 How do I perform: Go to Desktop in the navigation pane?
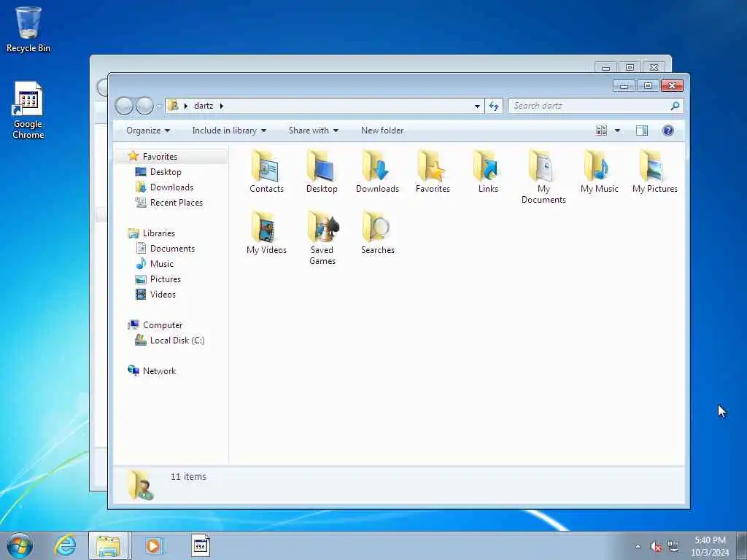[x=166, y=172]
